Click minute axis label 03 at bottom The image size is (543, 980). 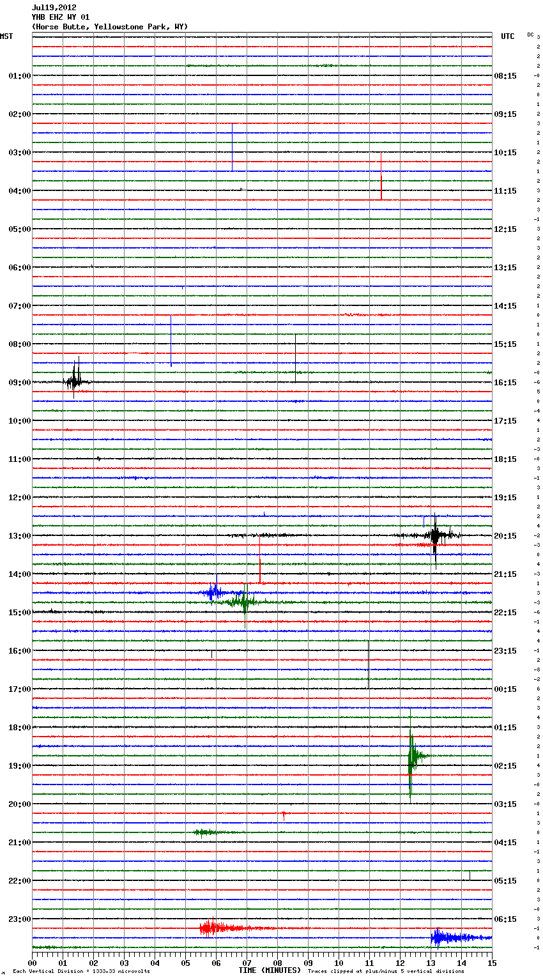click(x=124, y=963)
